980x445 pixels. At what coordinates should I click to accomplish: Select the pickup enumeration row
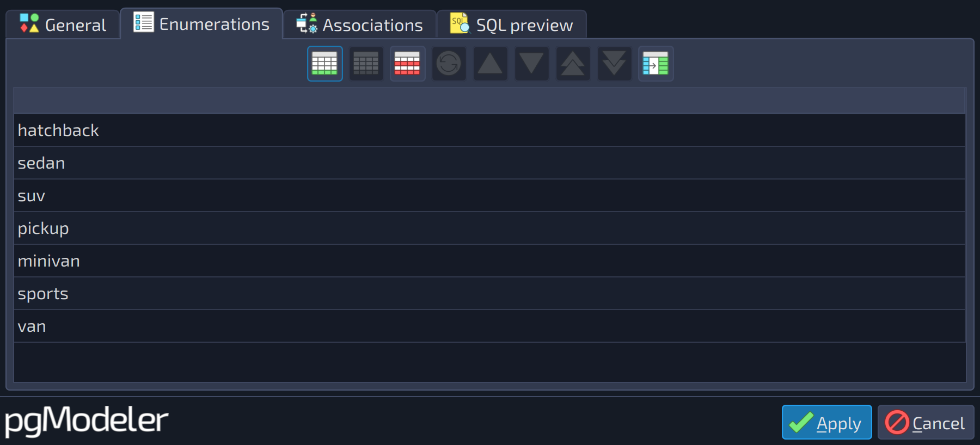coord(489,228)
